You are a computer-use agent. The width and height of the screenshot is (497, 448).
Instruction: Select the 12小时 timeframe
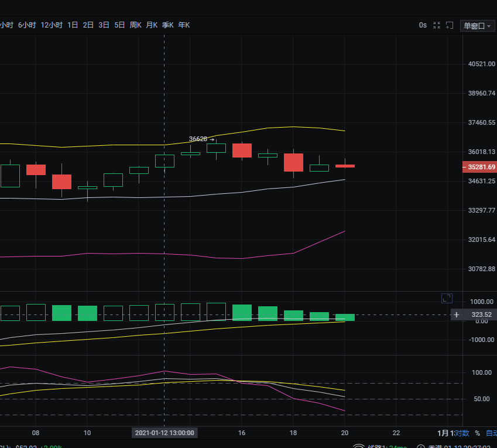(x=52, y=25)
